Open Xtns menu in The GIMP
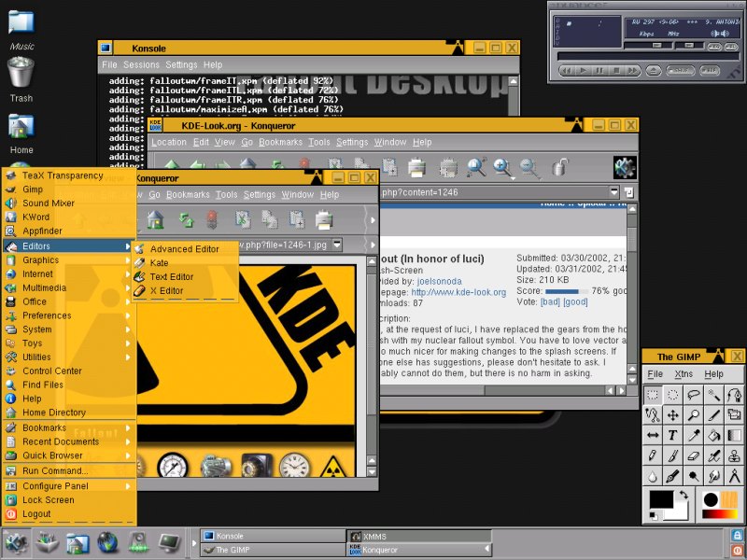 coord(684,374)
